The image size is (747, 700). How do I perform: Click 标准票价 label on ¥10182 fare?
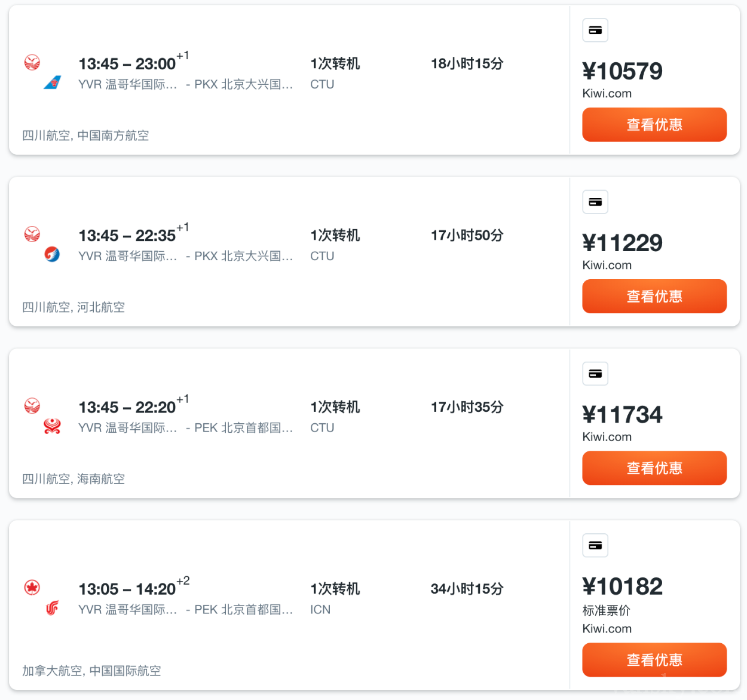click(x=606, y=610)
